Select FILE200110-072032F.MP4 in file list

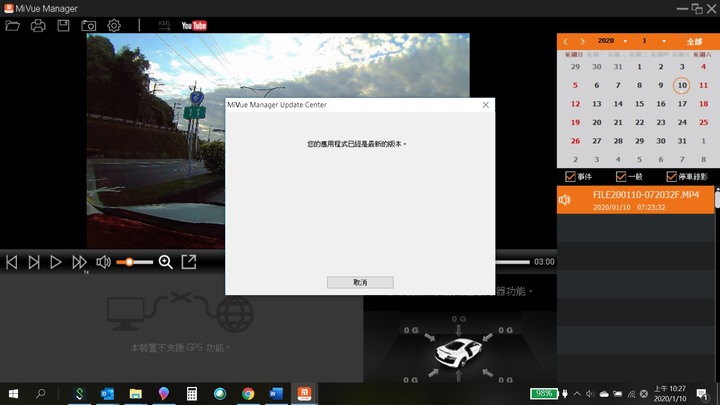click(x=636, y=200)
